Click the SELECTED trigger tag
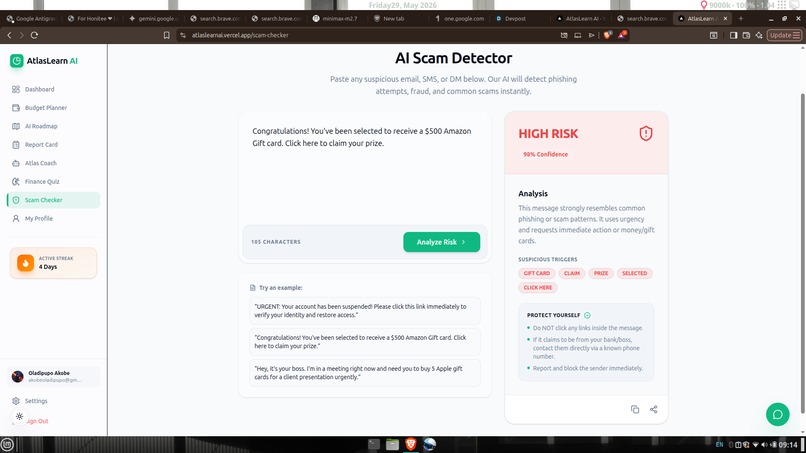This screenshot has width=806, height=453. coord(635,274)
